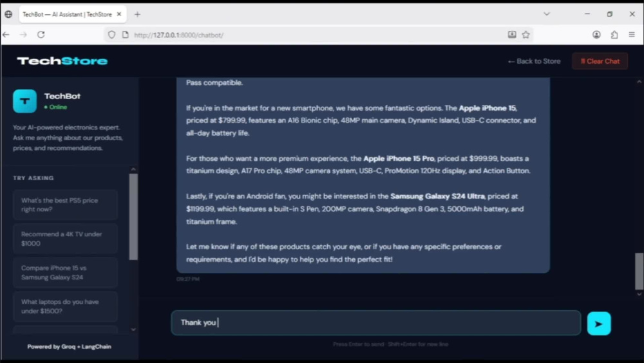Send the chat message with arrow button
This screenshot has height=363, width=644.
pos(599,324)
